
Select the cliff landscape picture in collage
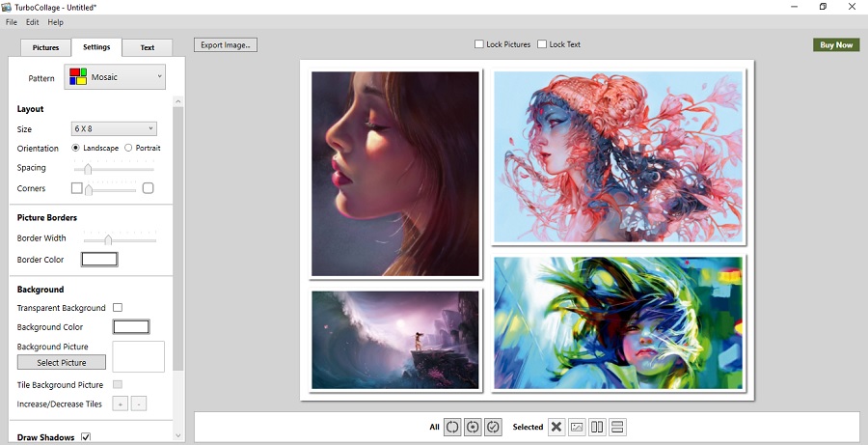395,340
